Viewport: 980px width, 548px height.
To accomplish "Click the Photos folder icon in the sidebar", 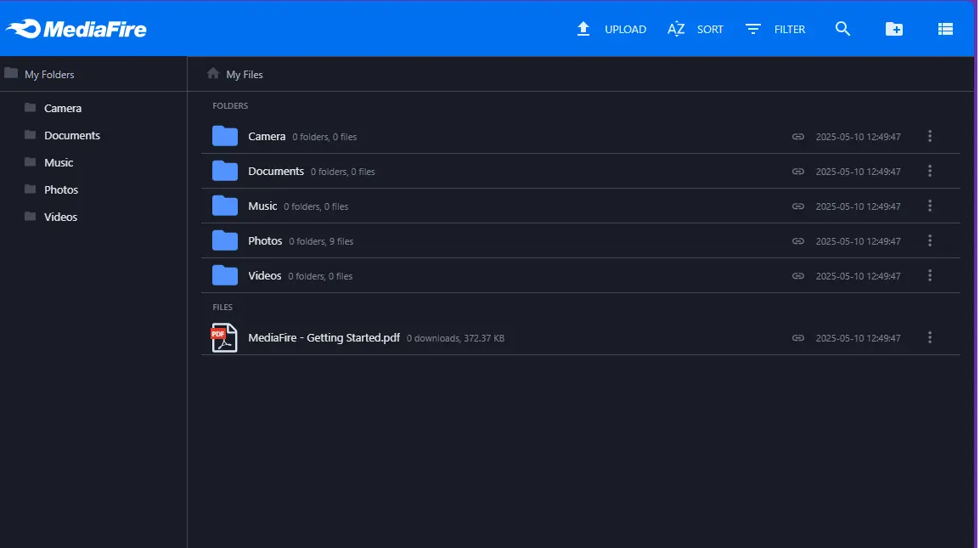I will click(30, 189).
